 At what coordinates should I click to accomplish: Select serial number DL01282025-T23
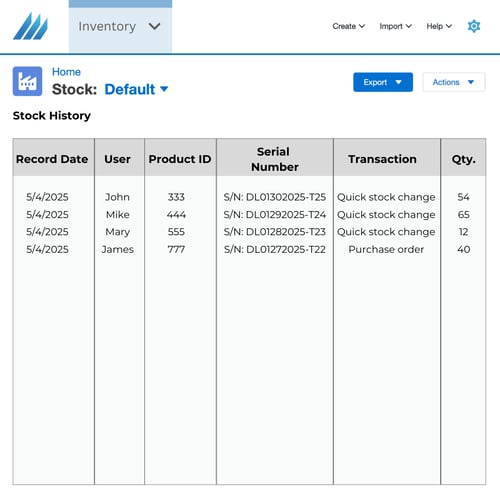point(275,232)
